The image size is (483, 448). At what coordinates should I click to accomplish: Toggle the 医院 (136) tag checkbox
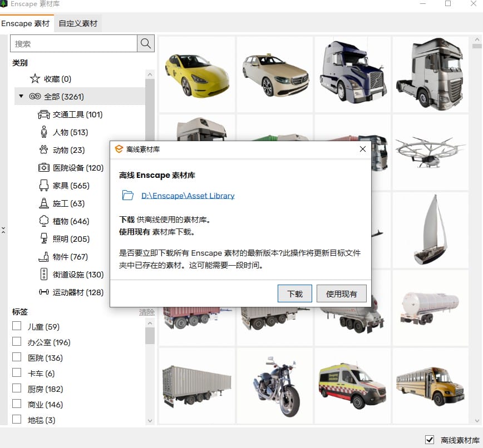tap(17, 357)
